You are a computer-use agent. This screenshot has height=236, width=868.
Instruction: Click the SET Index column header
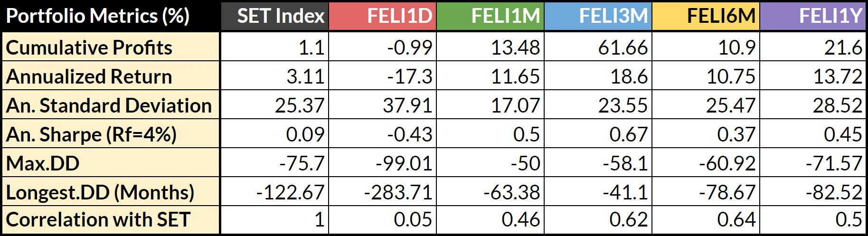275,16
